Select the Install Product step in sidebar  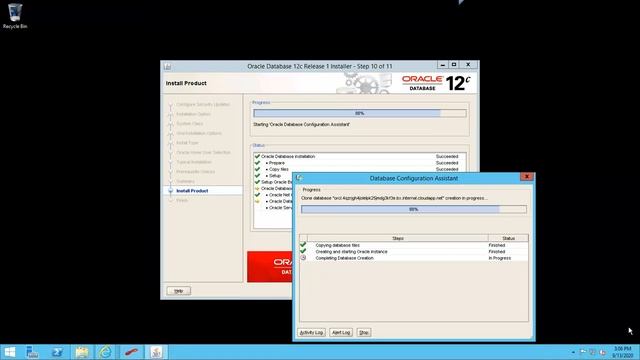(192, 191)
